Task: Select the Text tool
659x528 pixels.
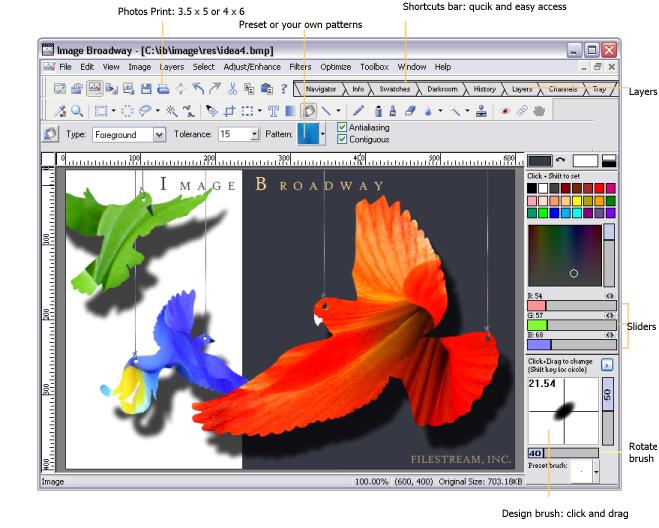Action: point(273,111)
